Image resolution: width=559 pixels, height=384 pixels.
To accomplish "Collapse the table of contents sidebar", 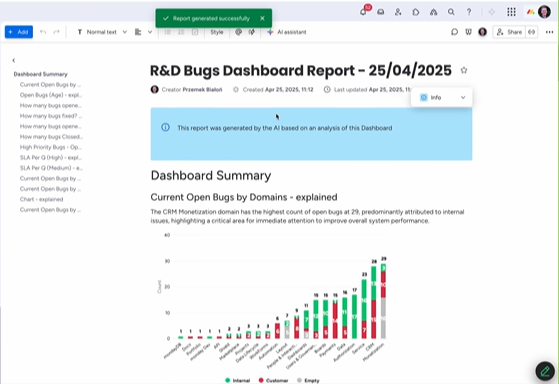I will [x=14, y=60].
